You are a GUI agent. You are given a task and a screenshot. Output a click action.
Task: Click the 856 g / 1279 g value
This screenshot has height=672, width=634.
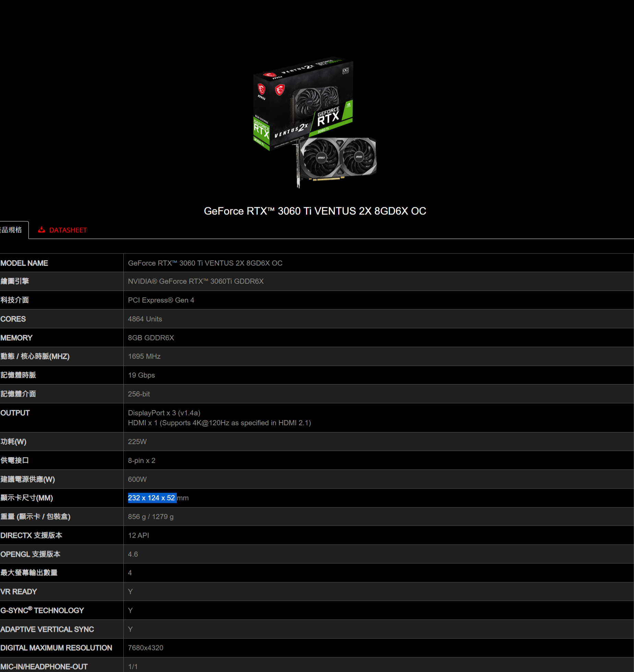(x=150, y=517)
